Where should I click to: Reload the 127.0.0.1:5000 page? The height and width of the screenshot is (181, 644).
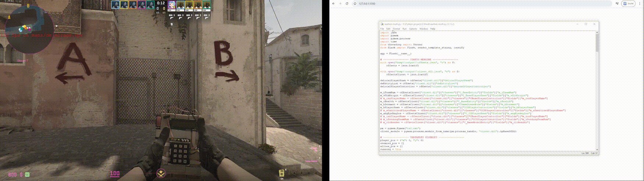[347, 4]
